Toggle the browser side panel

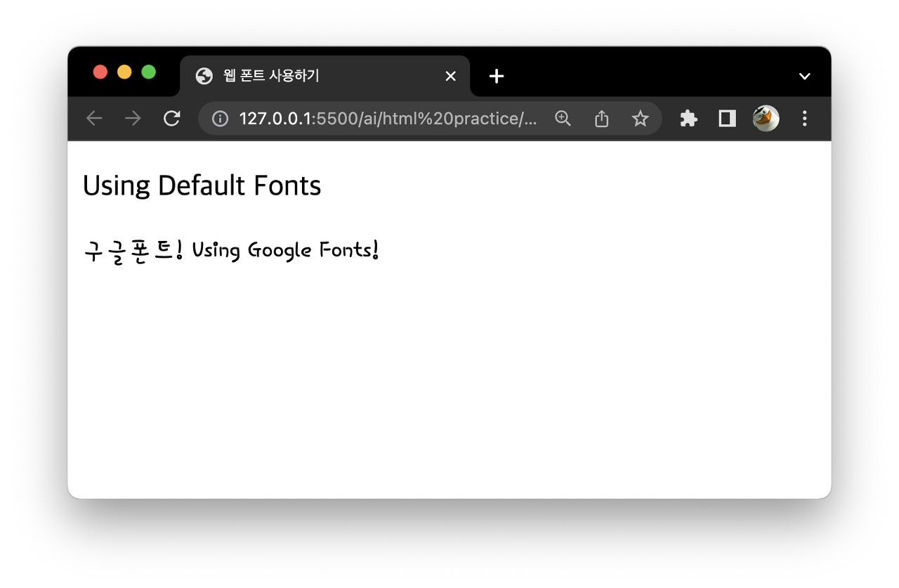[x=727, y=119]
